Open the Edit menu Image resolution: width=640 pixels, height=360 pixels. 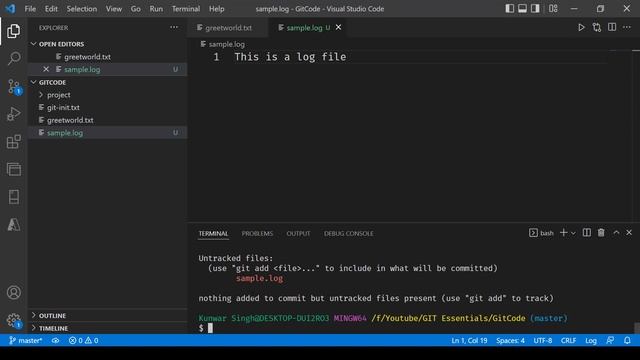51,9
